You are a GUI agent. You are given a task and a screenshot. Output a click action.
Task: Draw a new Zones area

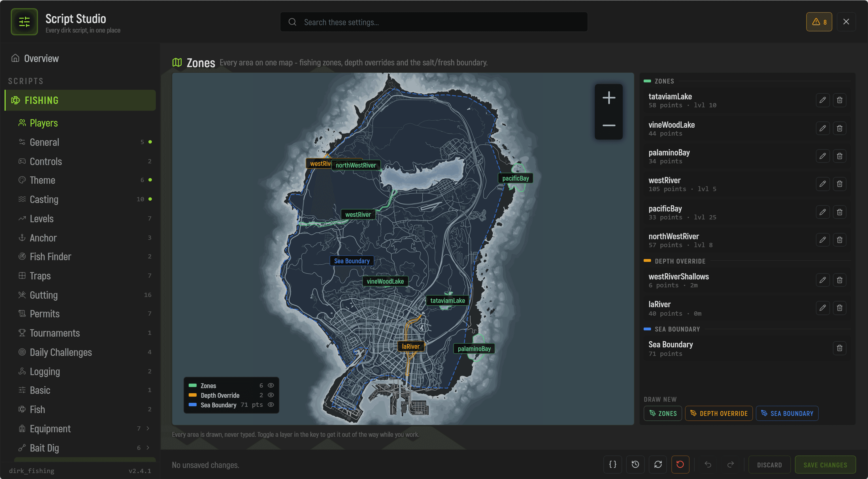coord(662,413)
